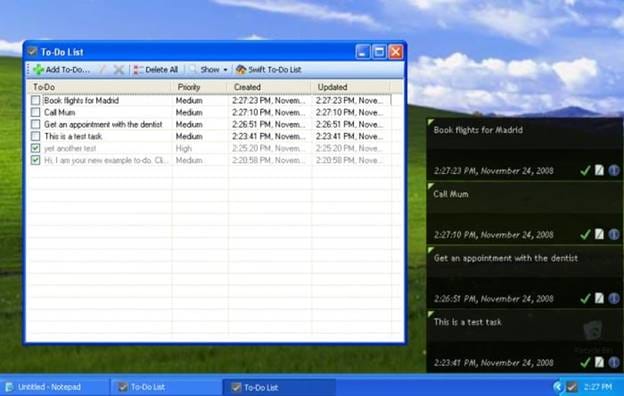The image size is (624, 396).
Task: Sort by the Created column header
Action: [269, 87]
